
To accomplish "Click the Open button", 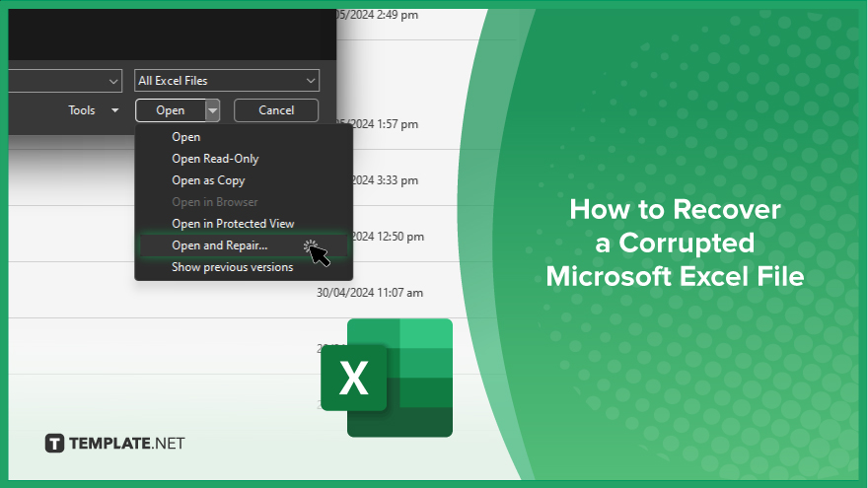I will coord(171,110).
